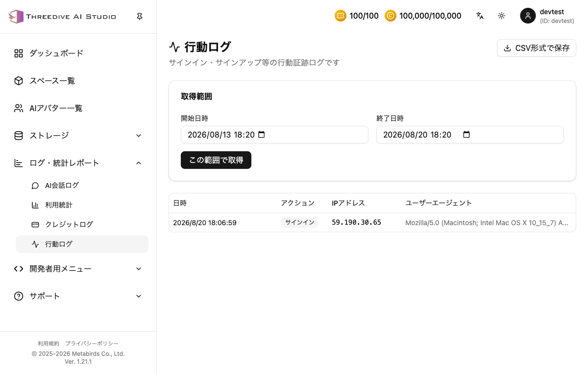Click the Threedive AI Studio logo
The width and height of the screenshot is (588, 373).
point(62,17)
